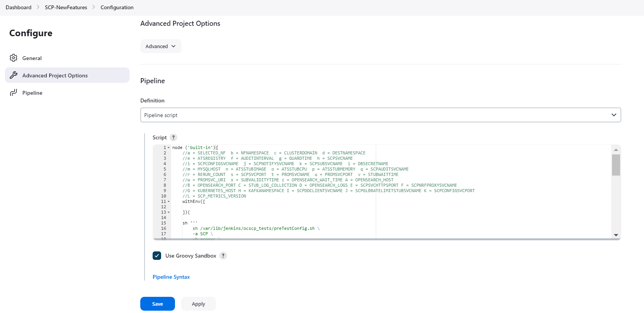Save the pipeline configuration

(158, 304)
